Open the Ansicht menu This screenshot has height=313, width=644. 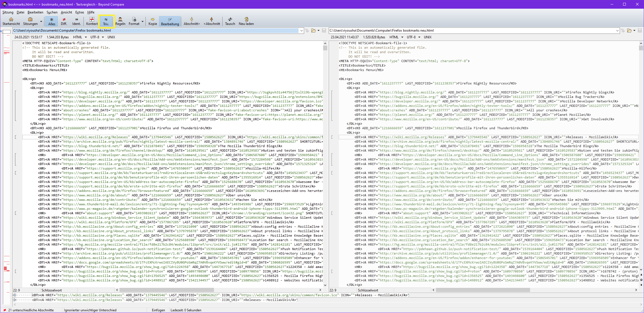pos(66,12)
